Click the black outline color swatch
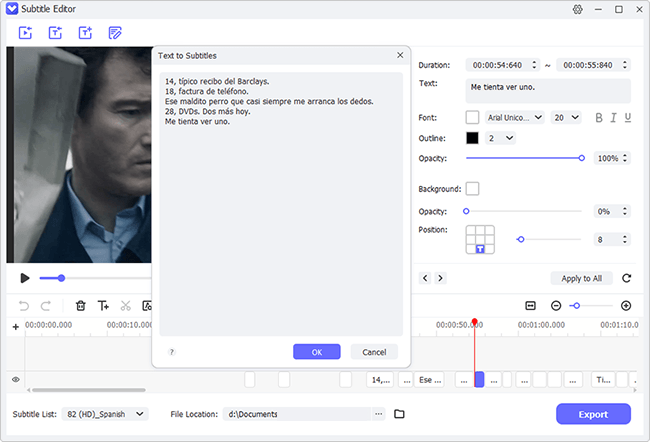Viewport: 650px width, 442px height. pos(472,138)
